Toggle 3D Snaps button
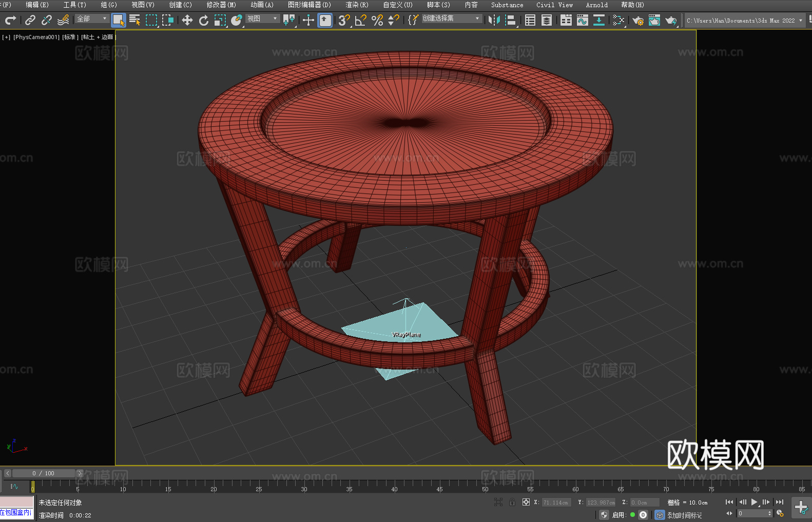This screenshot has width=812, height=522. (x=344, y=20)
